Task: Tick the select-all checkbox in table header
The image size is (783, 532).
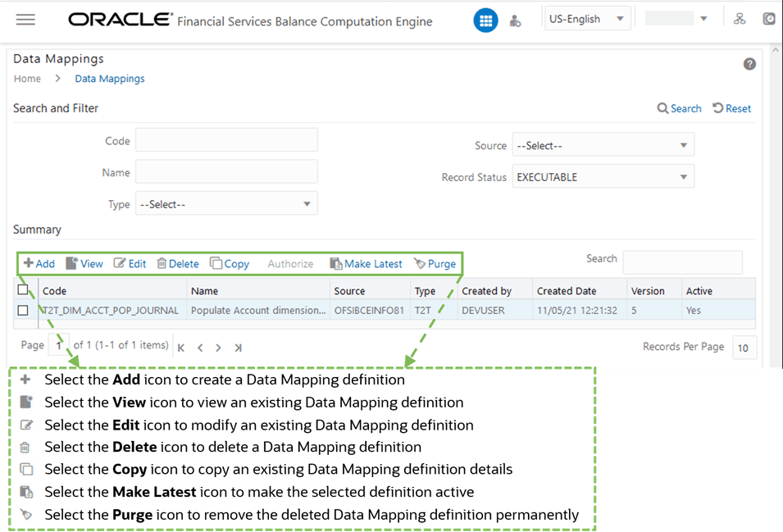Action: click(x=23, y=289)
